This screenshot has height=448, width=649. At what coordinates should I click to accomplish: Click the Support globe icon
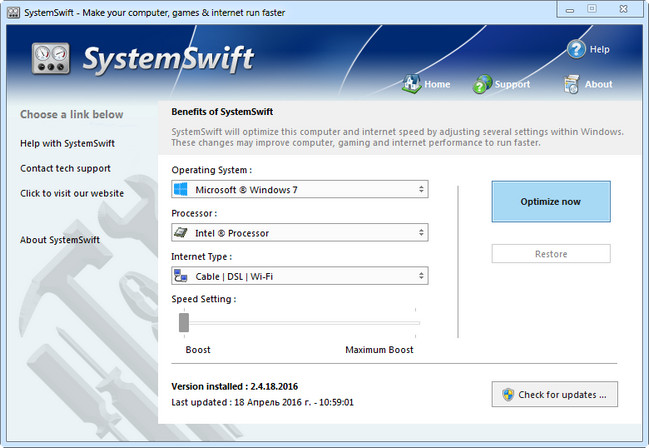tap(482, 84)
